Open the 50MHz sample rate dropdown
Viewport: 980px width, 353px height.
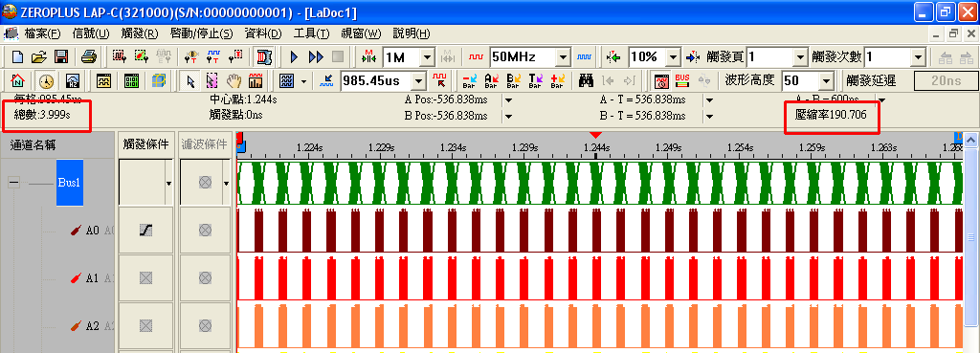563,57
